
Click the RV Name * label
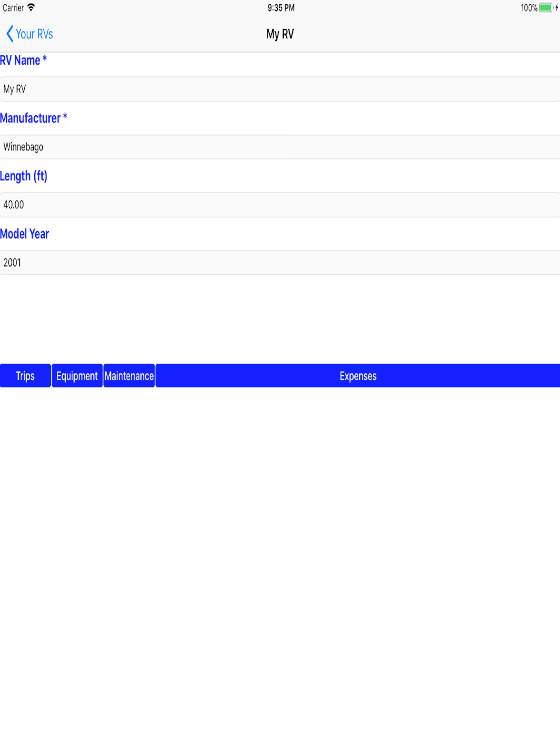pyautogui.click(x=23, y=60)
